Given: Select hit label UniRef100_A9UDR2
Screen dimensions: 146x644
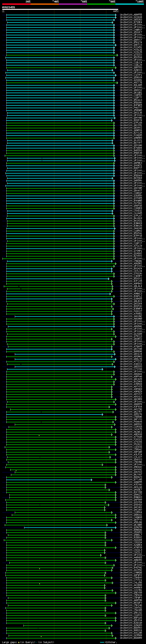Looking at the screenshot, I should [x=131, y=263].
